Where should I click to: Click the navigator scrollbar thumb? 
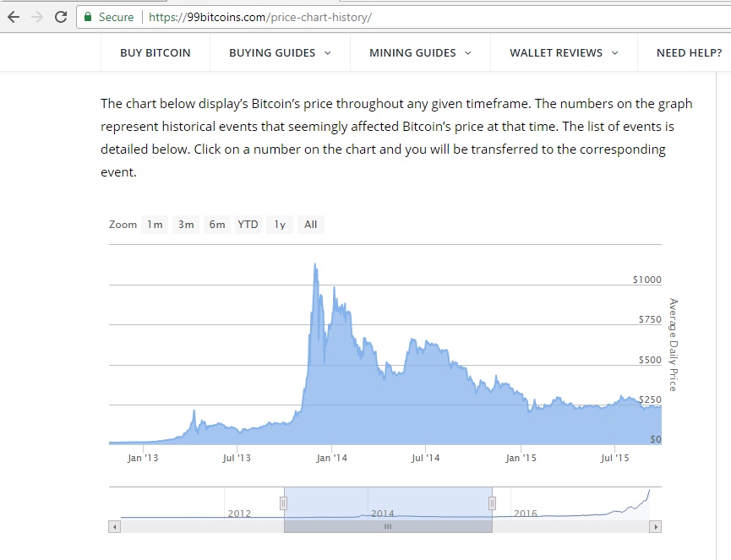coord(388,527)
